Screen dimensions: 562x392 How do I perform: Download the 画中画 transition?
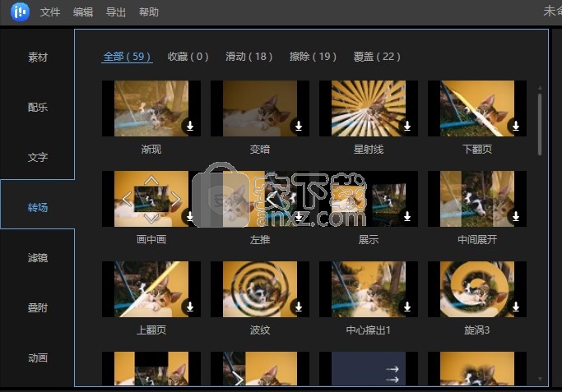(x=189, y=217)
